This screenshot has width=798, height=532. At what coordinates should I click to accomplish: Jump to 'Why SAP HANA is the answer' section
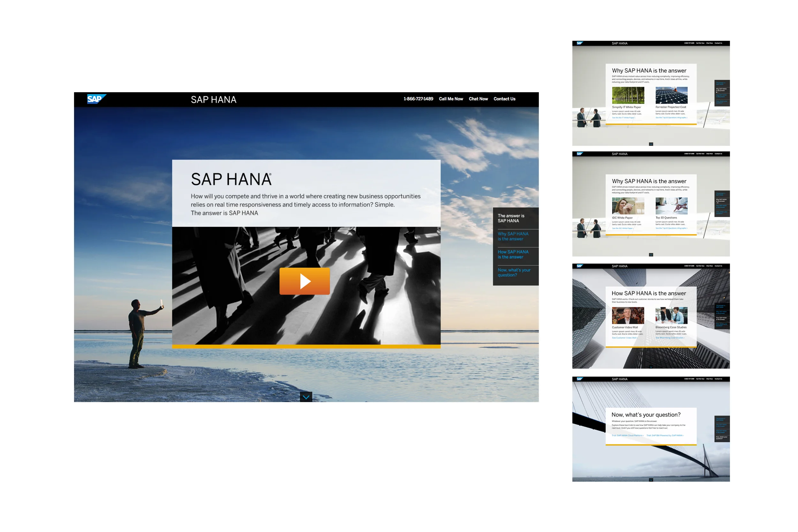point(513,236)
